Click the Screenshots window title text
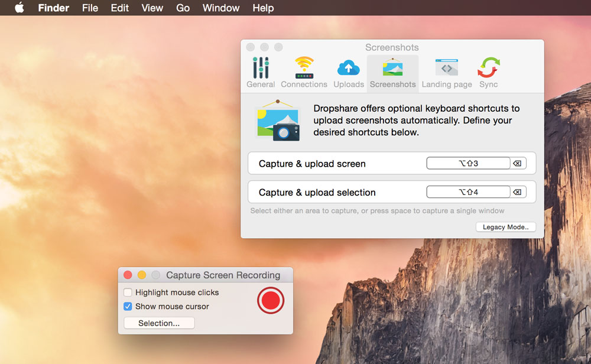The height and width of the screenshot is (364, 591). pos(392,47)
